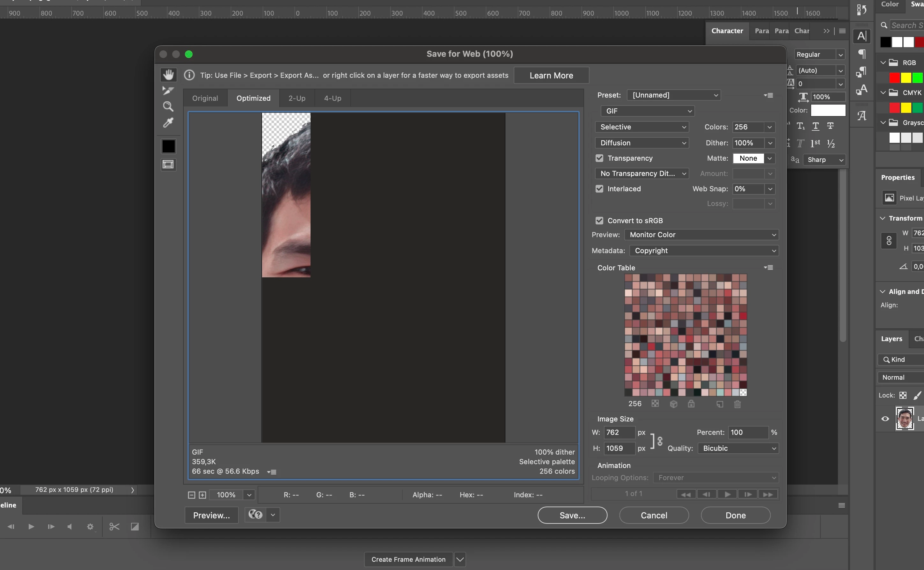This screenshot has width=924, height=570.
Task: Choose the Eyedropper tool
Action: tap(168, 123)
